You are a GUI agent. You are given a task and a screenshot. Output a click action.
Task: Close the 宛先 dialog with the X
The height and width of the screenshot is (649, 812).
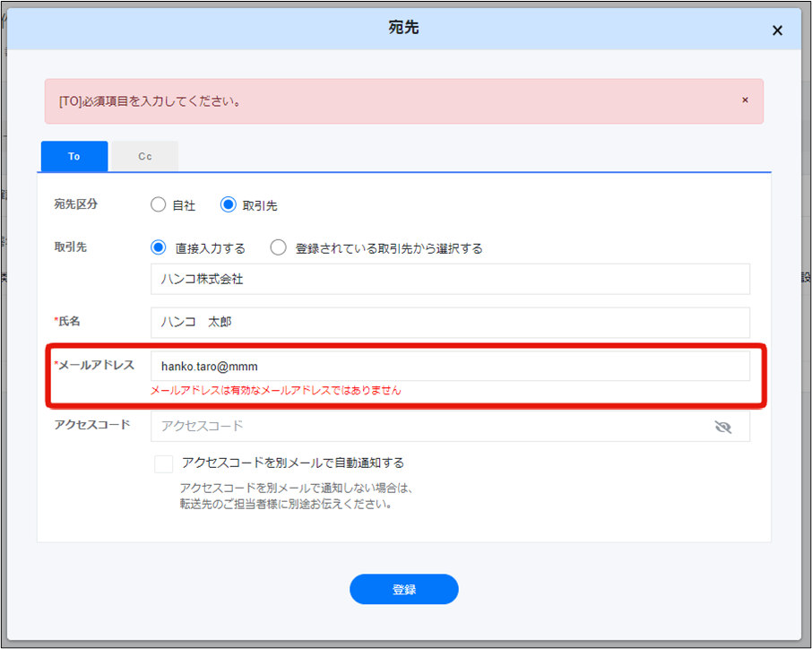(777, 30)
